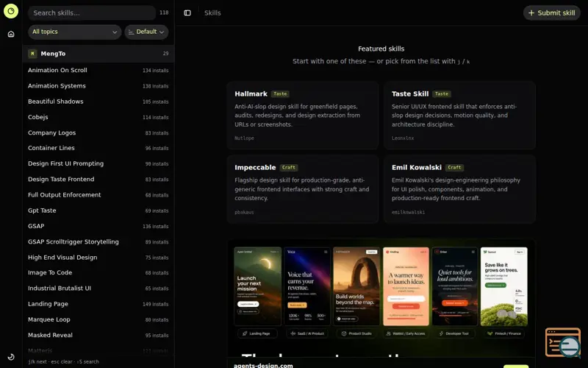Click the agents-design.com link
This screenshot has width=588, height=368.
263,365
